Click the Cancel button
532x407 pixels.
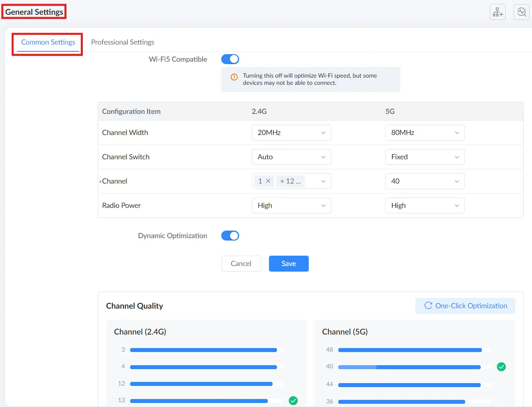click(x=241, y=264)
